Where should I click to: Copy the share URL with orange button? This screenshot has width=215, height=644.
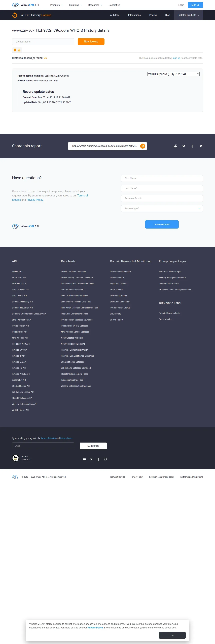click(x=142, y=146)
